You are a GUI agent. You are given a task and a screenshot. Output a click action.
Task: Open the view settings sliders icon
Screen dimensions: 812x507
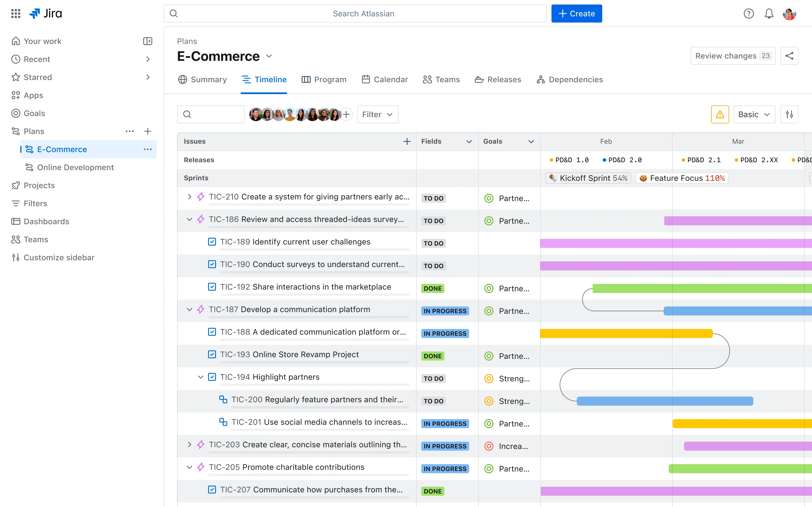coord(789,114)
